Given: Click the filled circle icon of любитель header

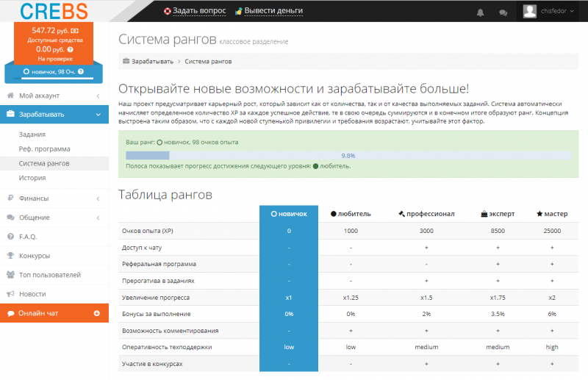Looking at the screenshot, I should click(334, 214).
